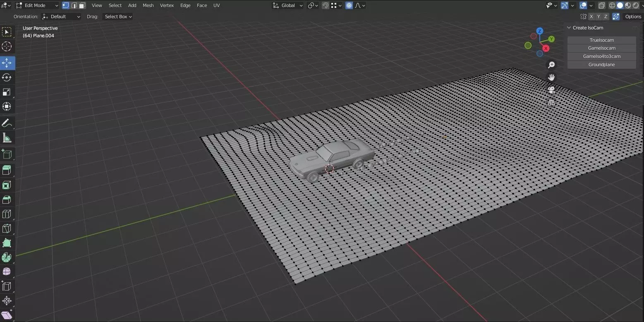Screen dimensions: 644x322
Task: Pick the Measure ruler tool
Action: coord(7,137)
